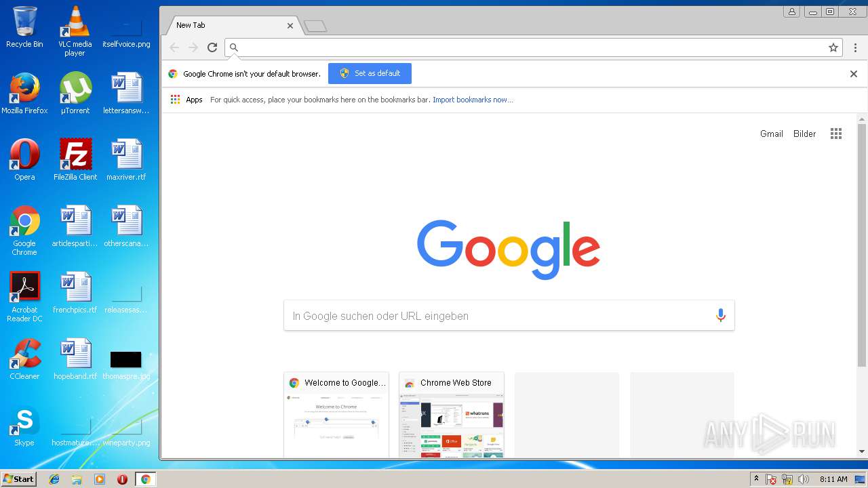868x488 pixels.
Task: Select the otherscana... file icon
Action: (x=126, y=226)
